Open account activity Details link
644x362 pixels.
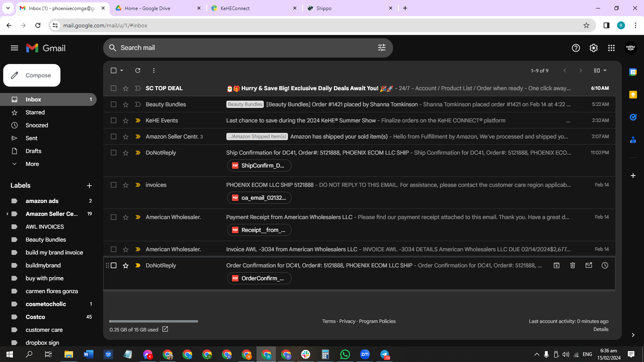(x=601, y=329)
